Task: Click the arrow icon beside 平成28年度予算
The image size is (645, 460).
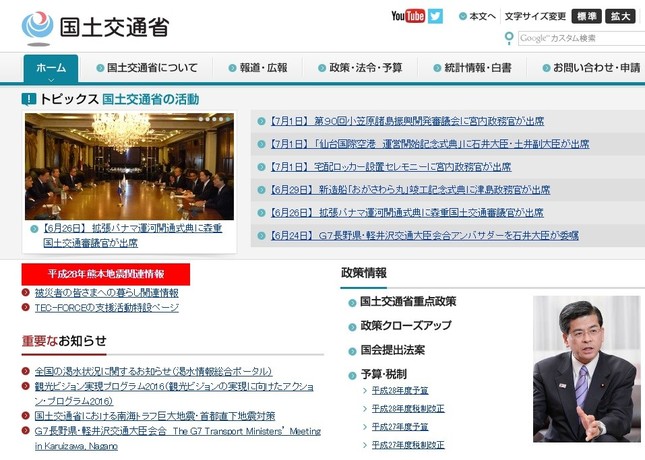Action: click(x=365, y=390)
